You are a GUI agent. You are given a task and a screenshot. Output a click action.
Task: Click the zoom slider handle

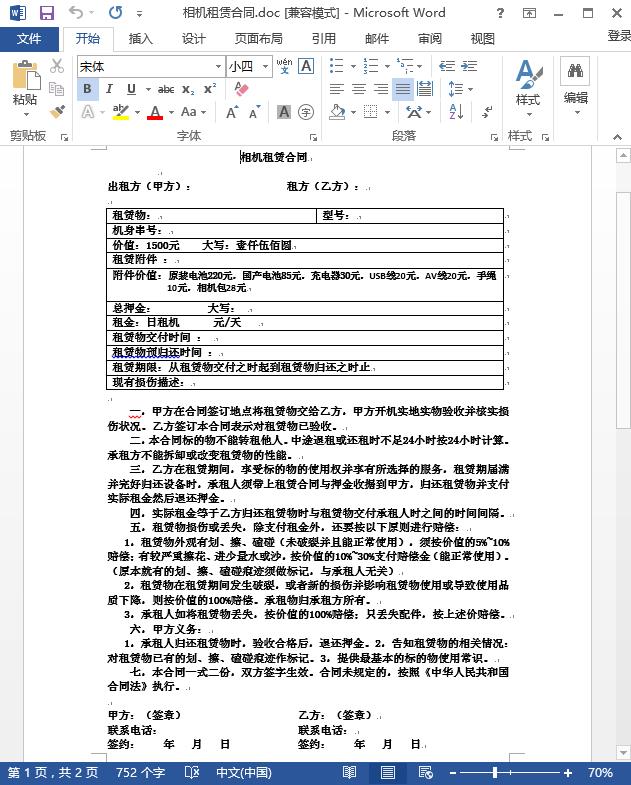pyautogui.click(x=495, y=772)
